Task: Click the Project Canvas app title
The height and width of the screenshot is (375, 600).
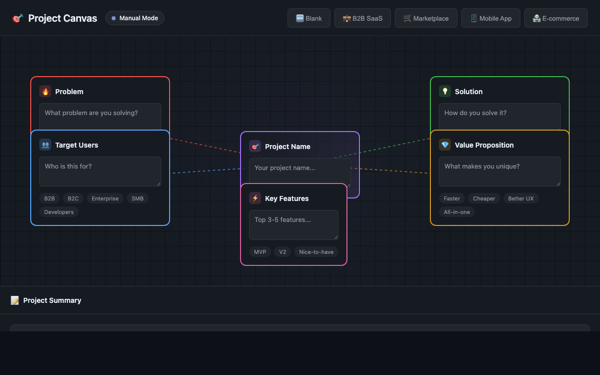Action: 62,18
